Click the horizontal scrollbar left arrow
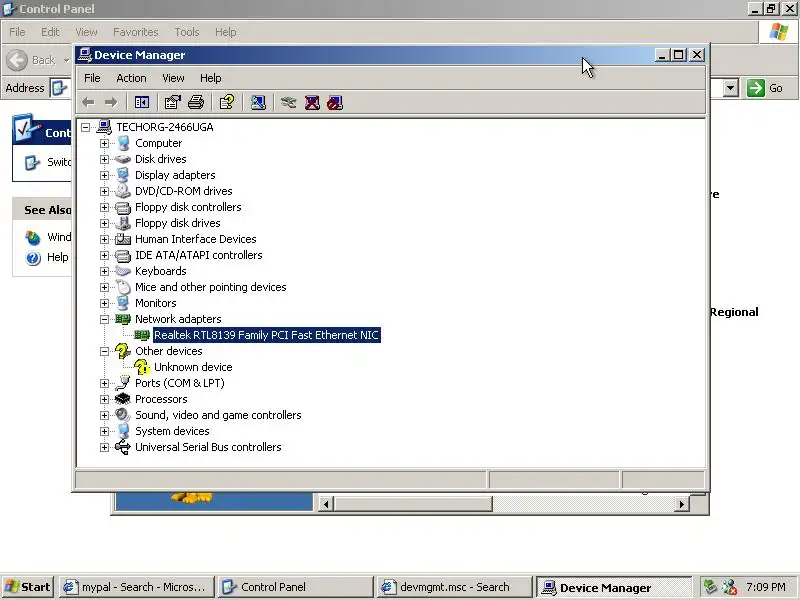Image resolution: width=800 pixels, height=600 pixels. [326, 504]
